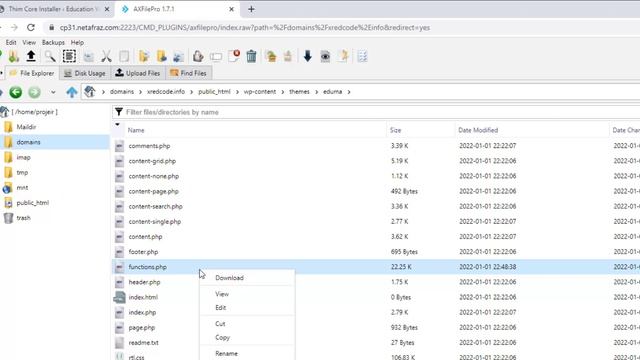Image resolution: width=640 pixels, height=360 pixels.
Task: Click the public_html breadcrumb segment
Action: click(214, 92)
